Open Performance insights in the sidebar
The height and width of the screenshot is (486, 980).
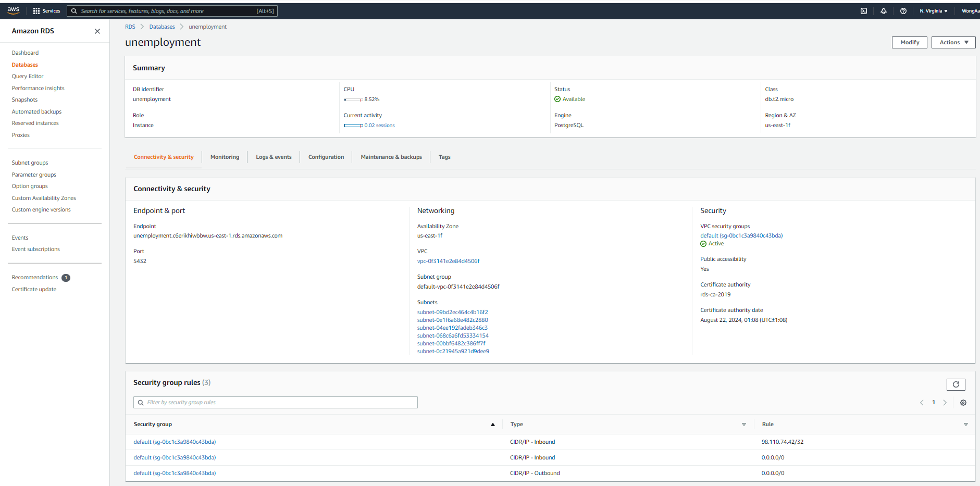pos(38,88)
